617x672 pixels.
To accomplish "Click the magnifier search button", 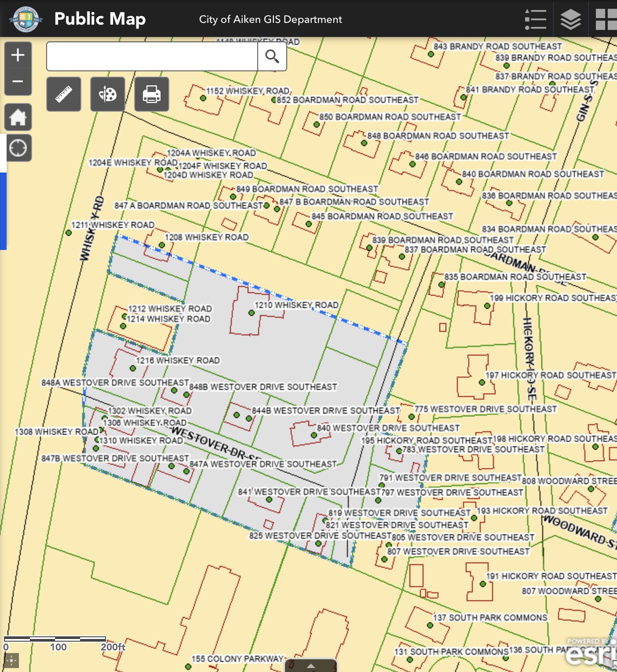I will click(x=272, y=56).
